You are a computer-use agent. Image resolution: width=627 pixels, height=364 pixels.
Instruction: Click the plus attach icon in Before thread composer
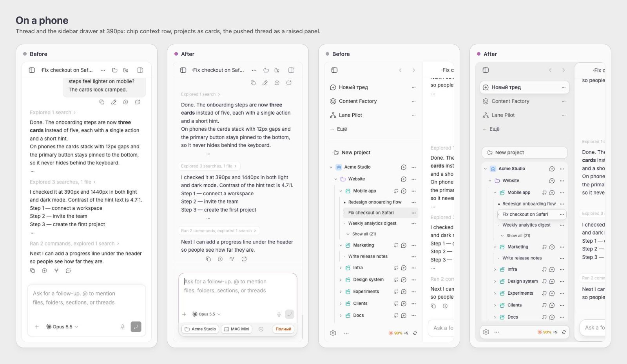pos(37,327)
